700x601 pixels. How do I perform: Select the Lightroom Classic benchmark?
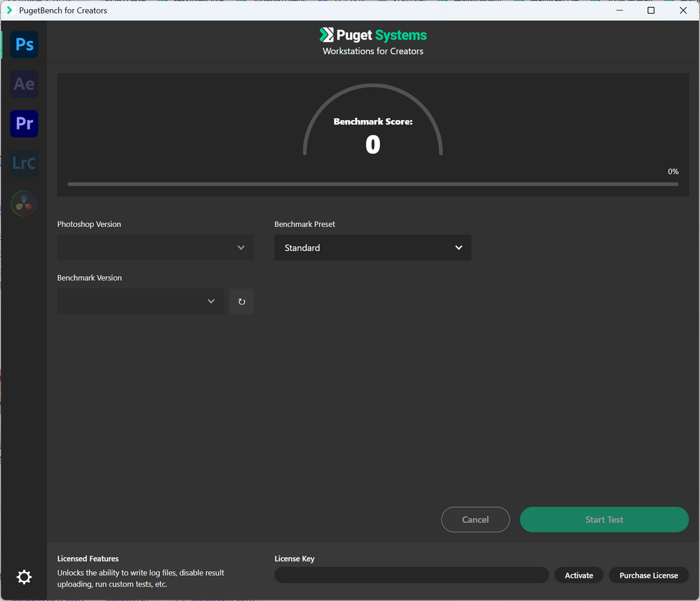[24, 163]
